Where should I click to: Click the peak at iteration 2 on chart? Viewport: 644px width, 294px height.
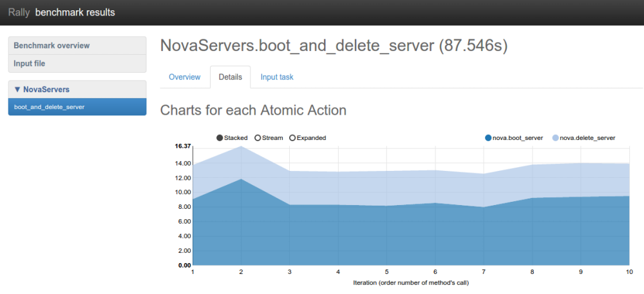[x=241, y=147]
